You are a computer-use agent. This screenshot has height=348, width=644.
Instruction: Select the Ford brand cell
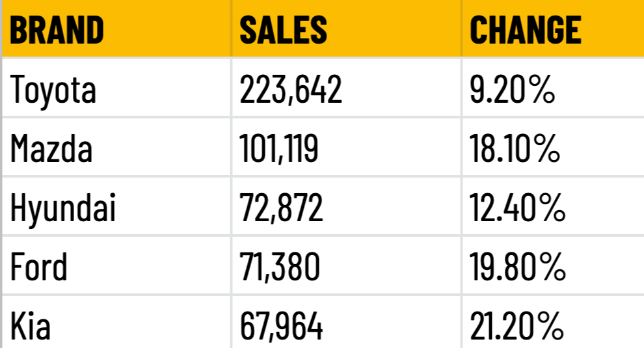[116, 265]
